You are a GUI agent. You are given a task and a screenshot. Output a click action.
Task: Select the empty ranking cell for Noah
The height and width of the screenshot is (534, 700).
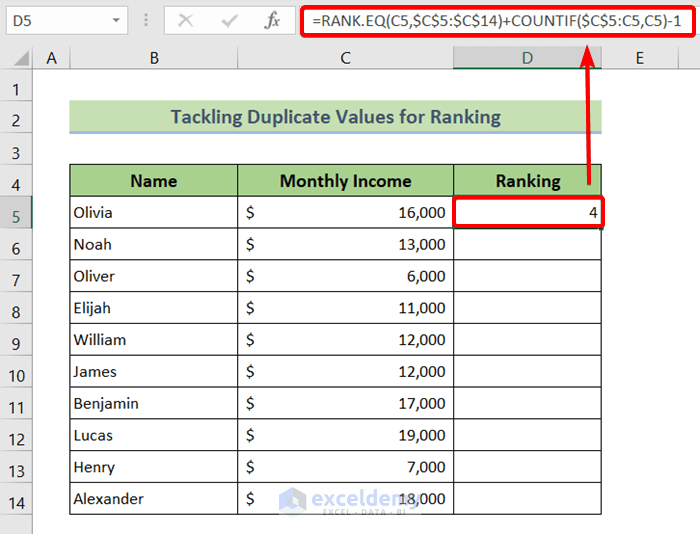click(x=527, y=244)
